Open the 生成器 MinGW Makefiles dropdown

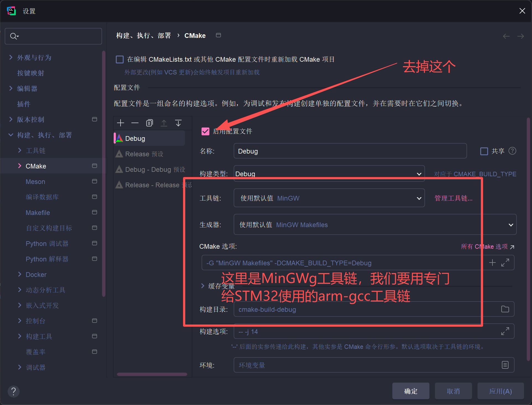click(375, 225)
